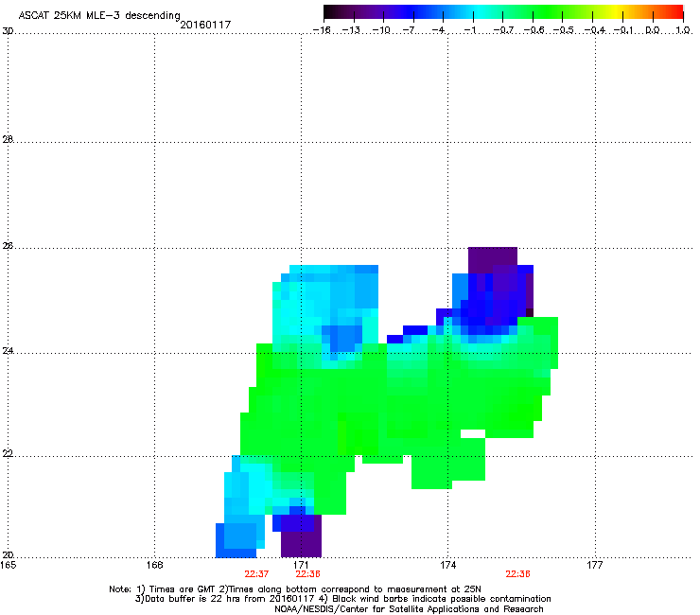Viewport: 700px width, 615px height.
Task: Click the longitude axis label "165"
Action: [8, 565]
